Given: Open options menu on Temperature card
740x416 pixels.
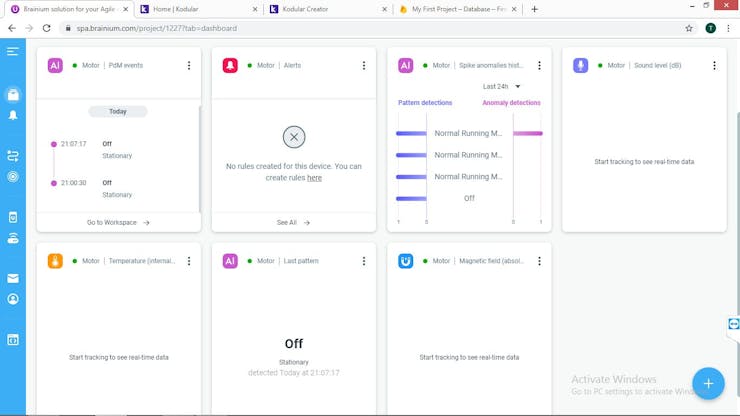Looking at the screenshot, I should point(189,261).
